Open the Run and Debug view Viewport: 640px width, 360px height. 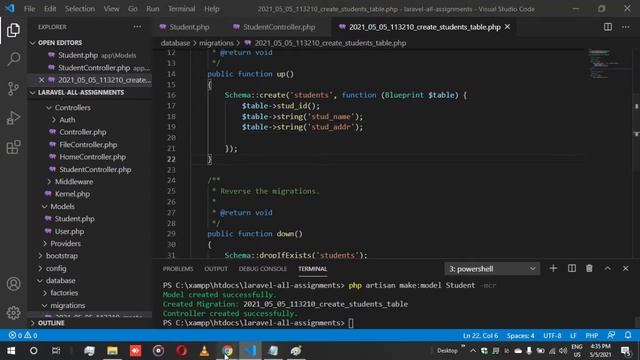coord(13,118)
